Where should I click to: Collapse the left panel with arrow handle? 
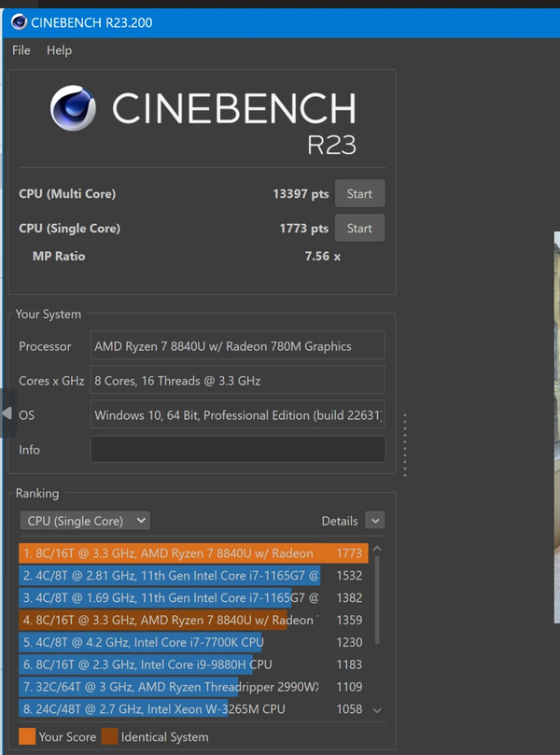(7, 413)
